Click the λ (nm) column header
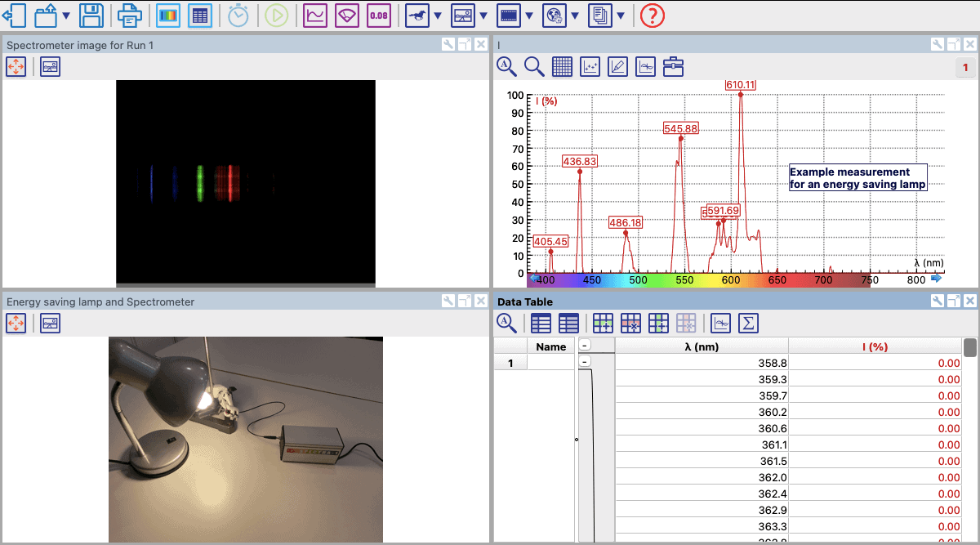Screen dimensions: 980x545 point(701,346)
